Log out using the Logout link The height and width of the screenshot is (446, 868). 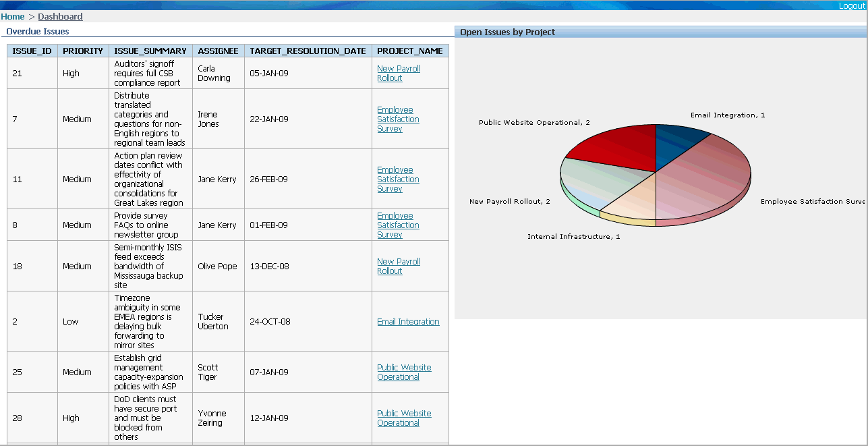(852, 5)
